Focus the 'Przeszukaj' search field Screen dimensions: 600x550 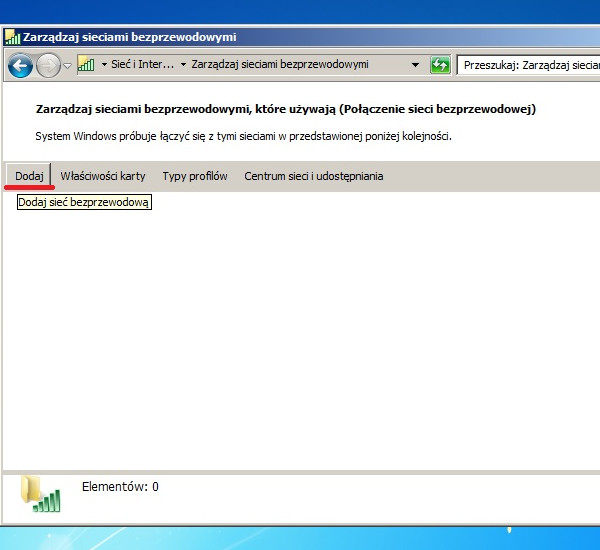530,65
